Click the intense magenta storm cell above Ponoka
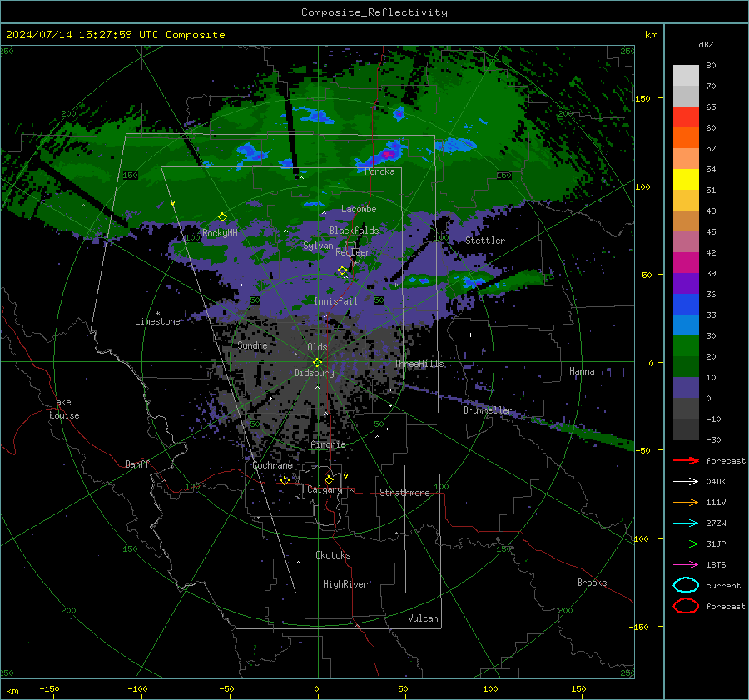 [389, 153]
